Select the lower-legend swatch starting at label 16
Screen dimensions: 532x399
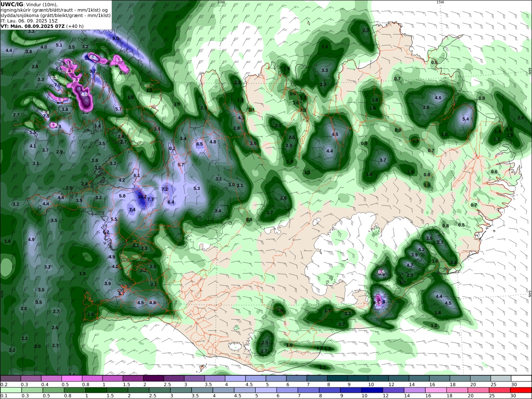click(x=436, y=390)
